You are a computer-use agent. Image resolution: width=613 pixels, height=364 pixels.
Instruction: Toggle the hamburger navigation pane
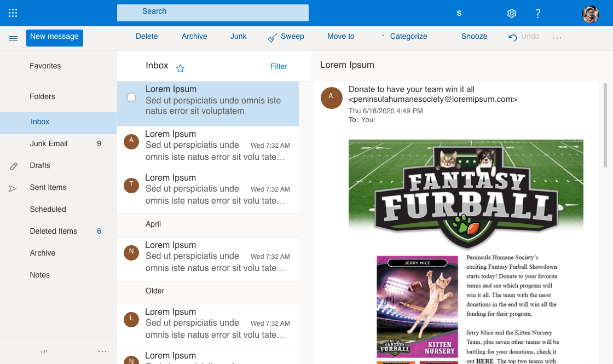pyautogui.click(x=13, y=38)
